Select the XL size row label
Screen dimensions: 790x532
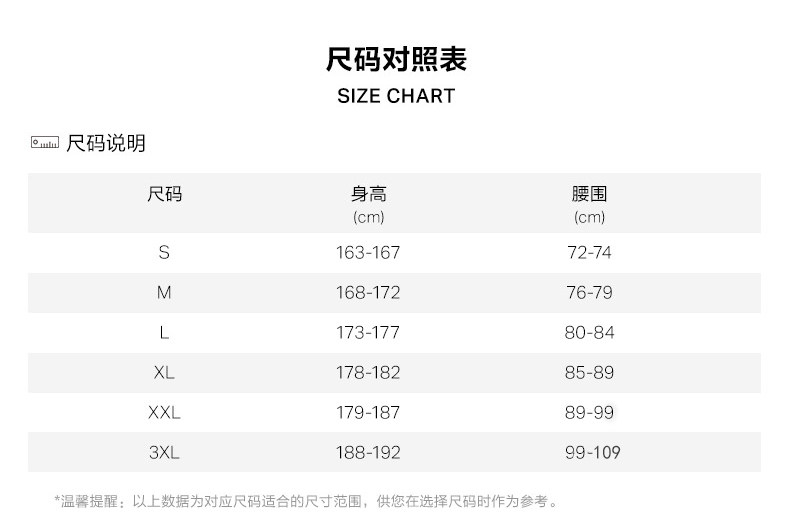point(164,373)
